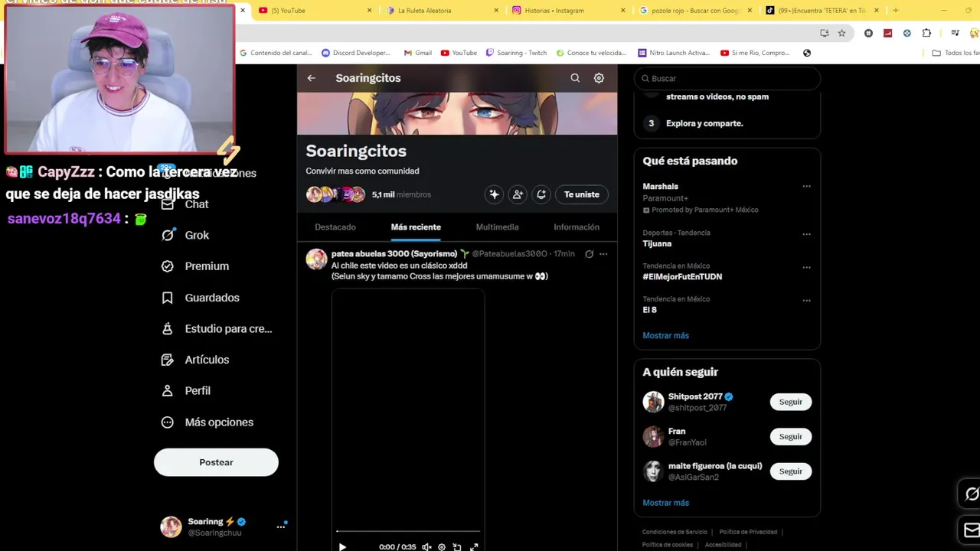Open Artículos in the sidebar
Image resolution: width=980 pixels, height=551 pixels.
coord(195,360)
